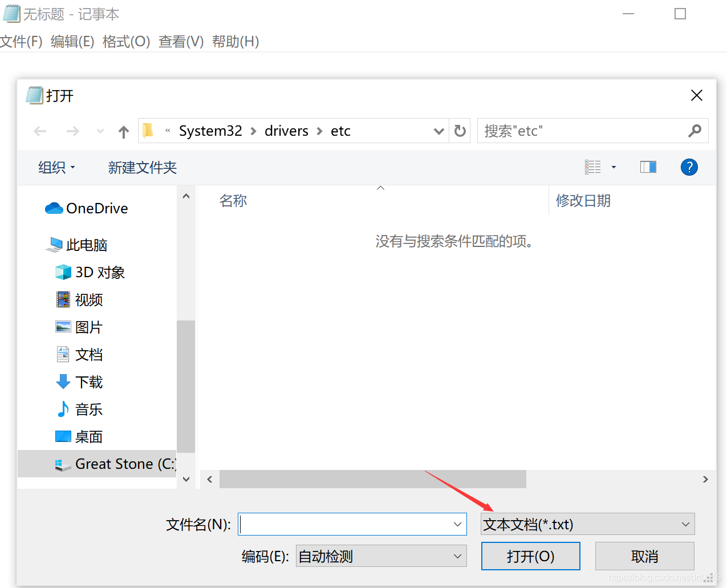
Task: Open dialog help question mark
Action: 689,167
